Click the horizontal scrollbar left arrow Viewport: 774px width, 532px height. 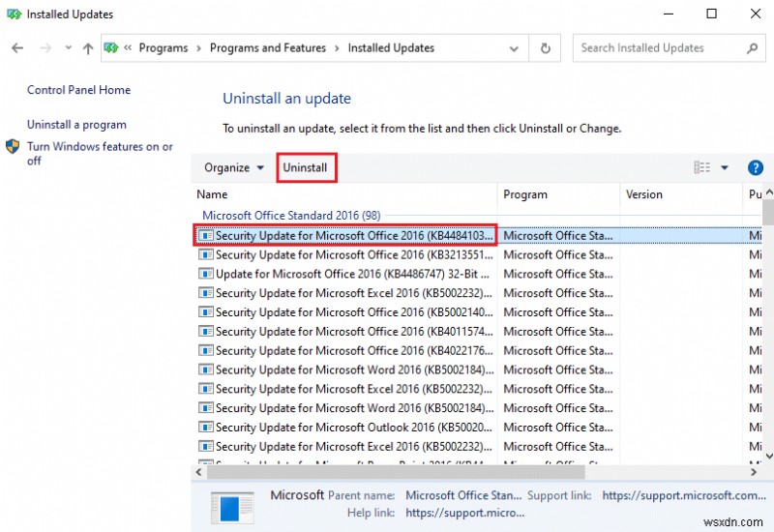pos(198,472)
